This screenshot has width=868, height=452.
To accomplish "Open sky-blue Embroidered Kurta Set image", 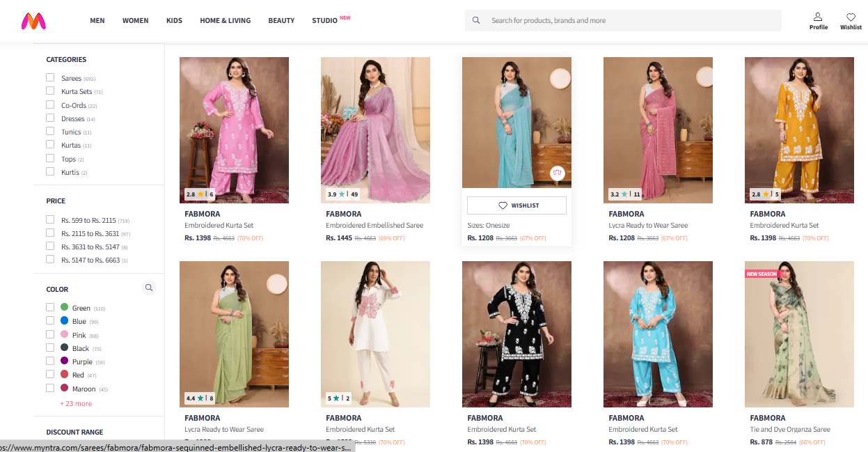I will 658,334.
